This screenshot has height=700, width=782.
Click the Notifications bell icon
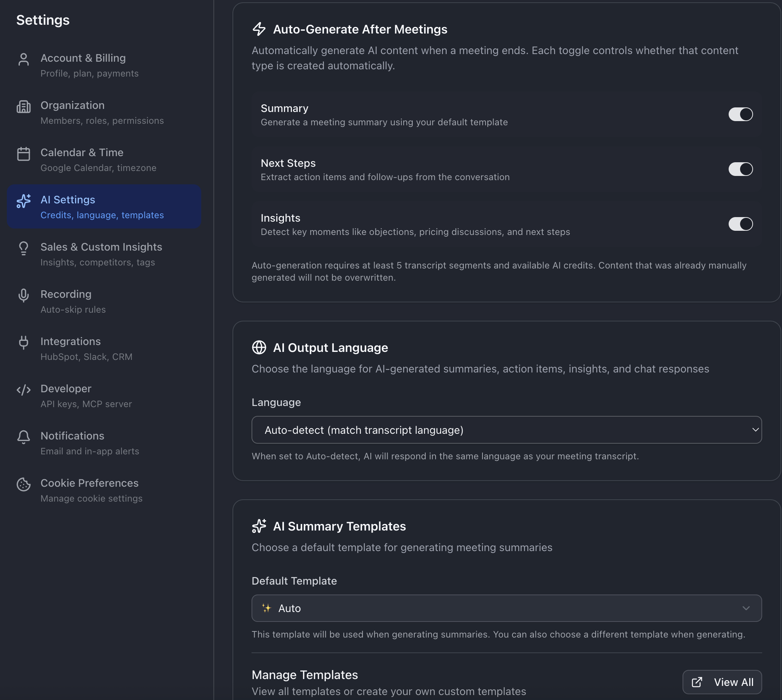tap(24, 437)
